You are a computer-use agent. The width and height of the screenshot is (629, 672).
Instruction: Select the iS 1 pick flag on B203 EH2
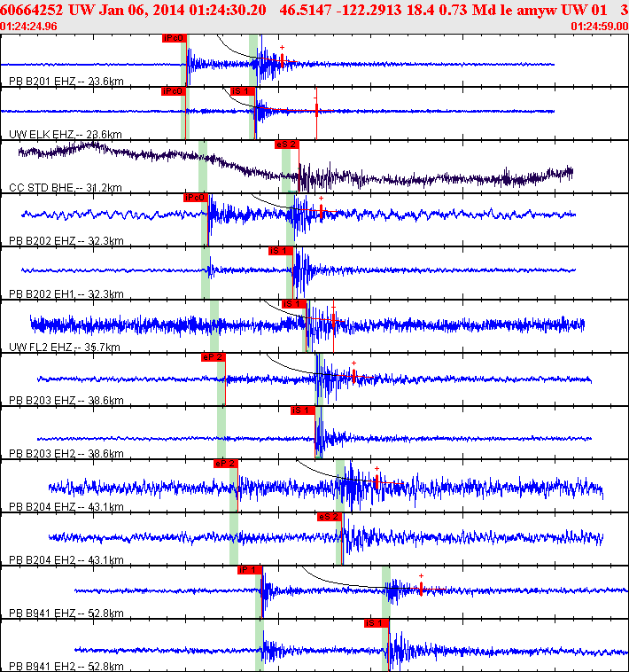[303, 410]
